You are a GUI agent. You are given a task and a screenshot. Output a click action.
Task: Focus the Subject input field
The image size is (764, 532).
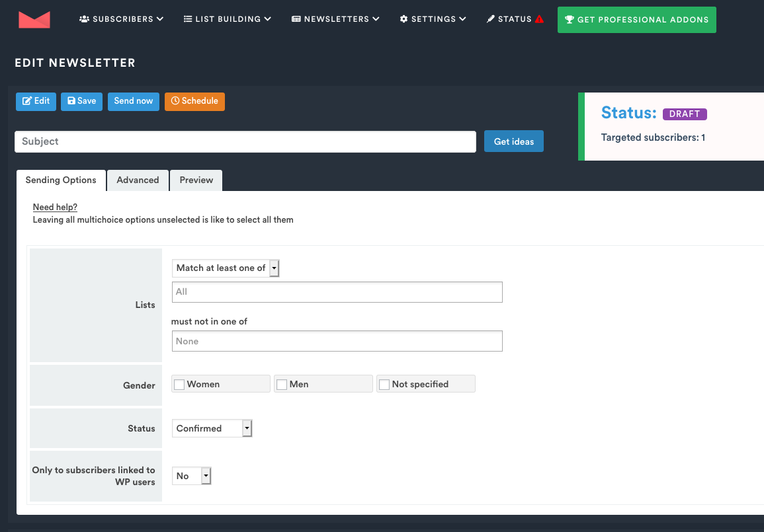(245, 142)
